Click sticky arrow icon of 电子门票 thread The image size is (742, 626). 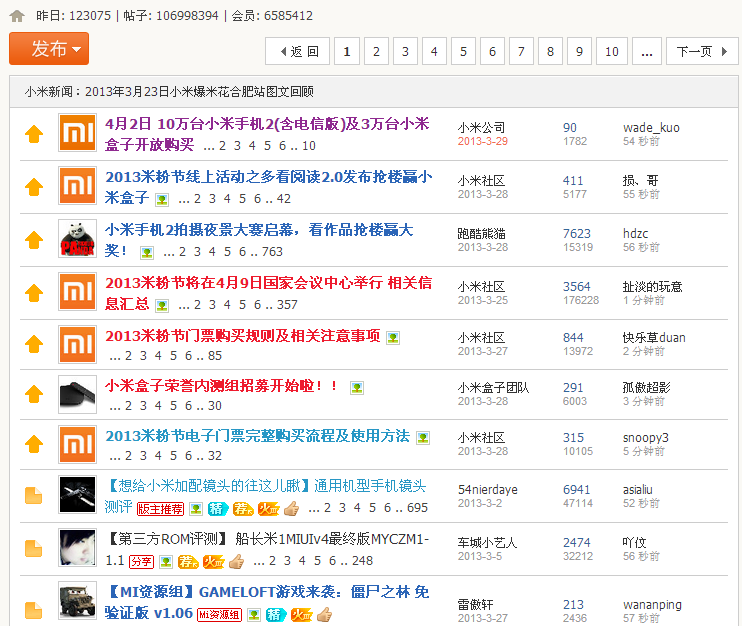(x=34, y=444)
